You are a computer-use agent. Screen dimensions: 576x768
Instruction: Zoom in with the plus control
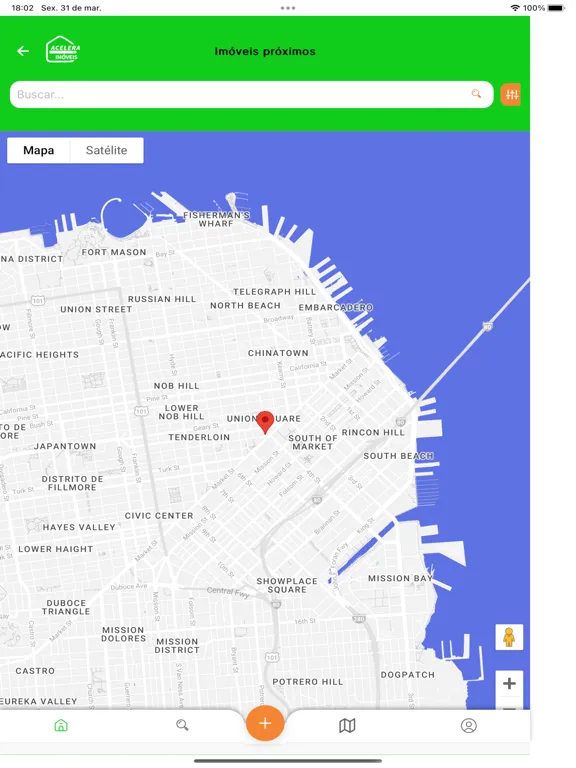(509, 683)
